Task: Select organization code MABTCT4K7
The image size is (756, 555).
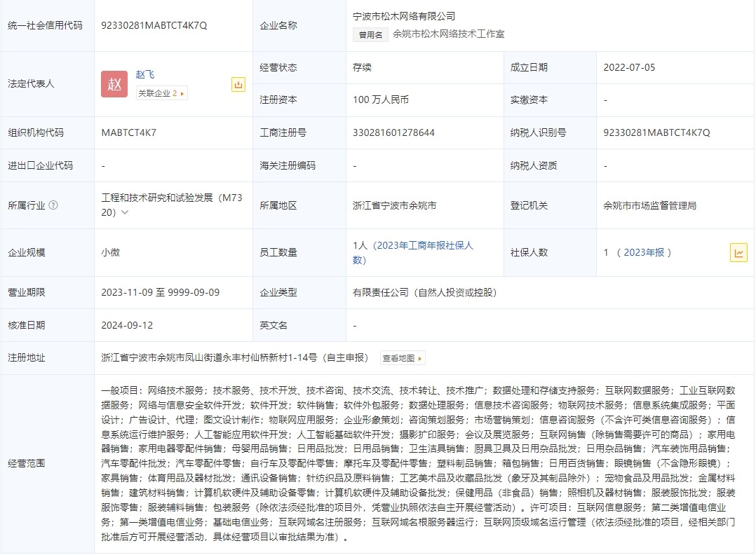Action: [x=129, y=132]
